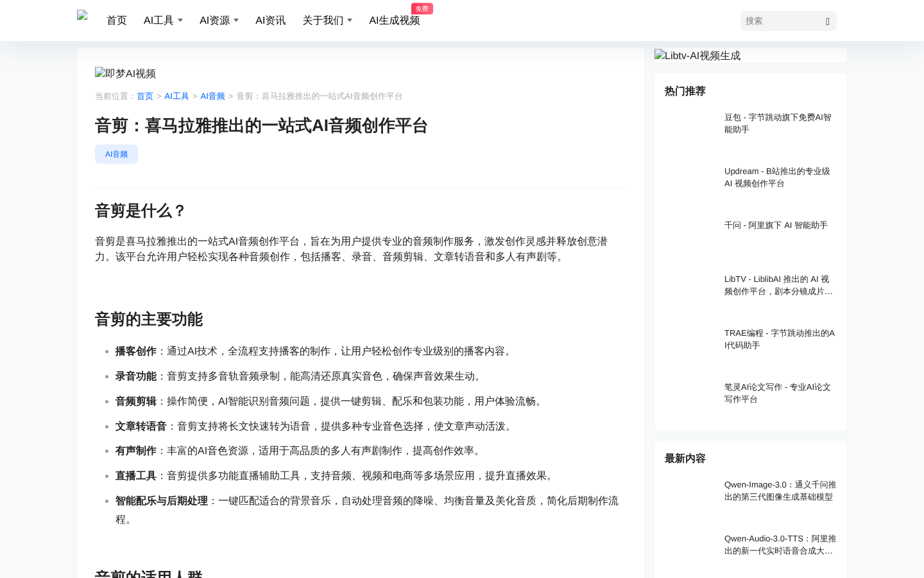Open the AI生成视频 nav item
Image resolution: width=924 pixels, height=578 pixels.
(394, 21)
